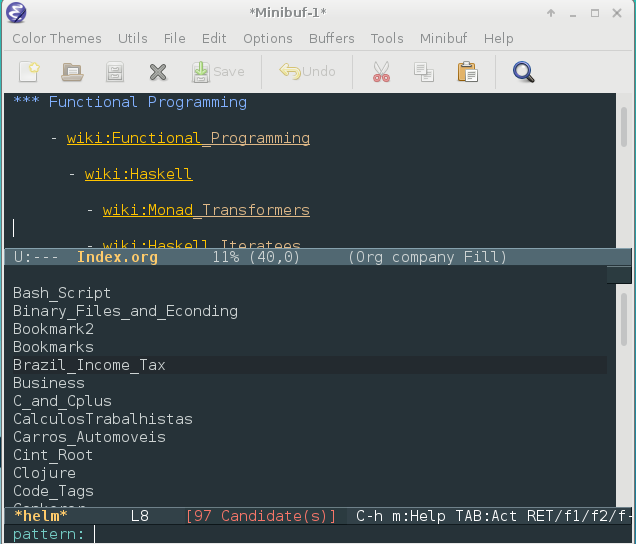Select Carros_Automoveis candidate
Screen dimensions: 636x544
89,437
